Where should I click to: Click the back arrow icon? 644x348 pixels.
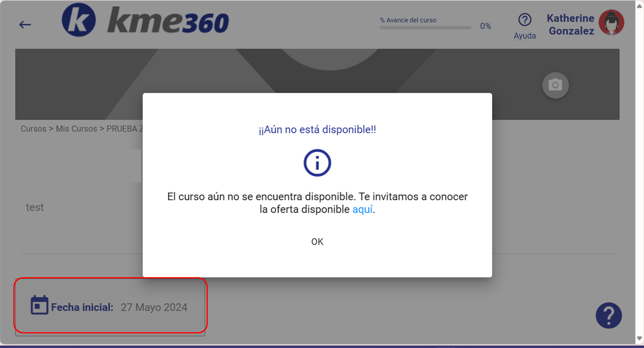coord(25,24)
